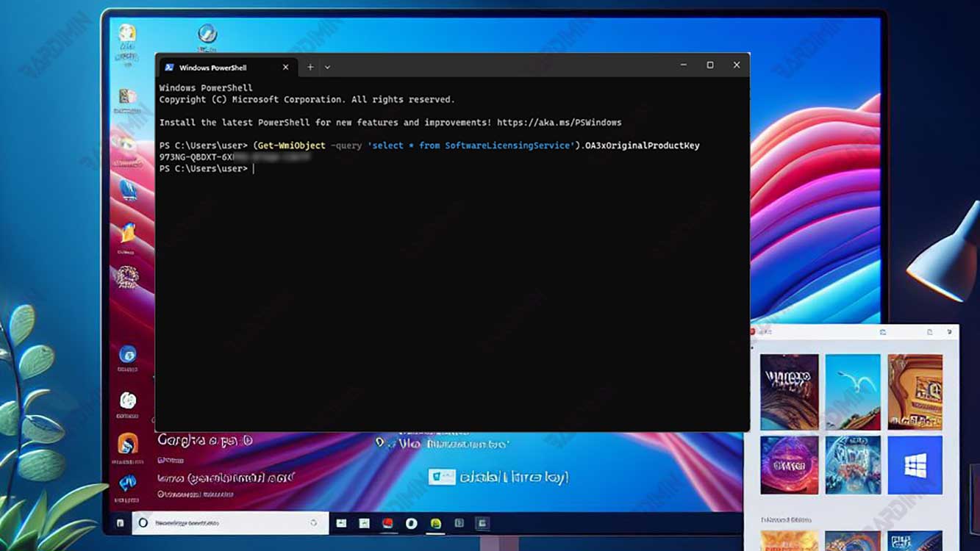
Task: Expand the new tab dropdown chevron in PowerShell
Action: pos(327,67)
